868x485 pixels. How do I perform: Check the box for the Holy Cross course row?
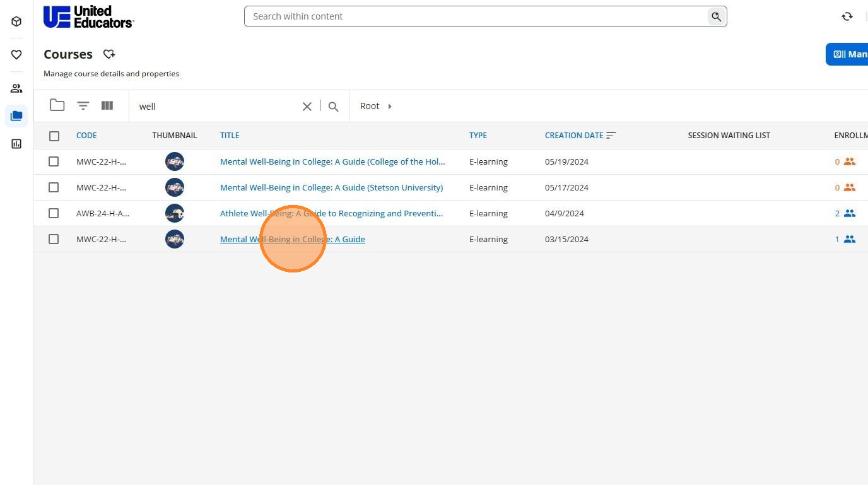tap(54, 161)
